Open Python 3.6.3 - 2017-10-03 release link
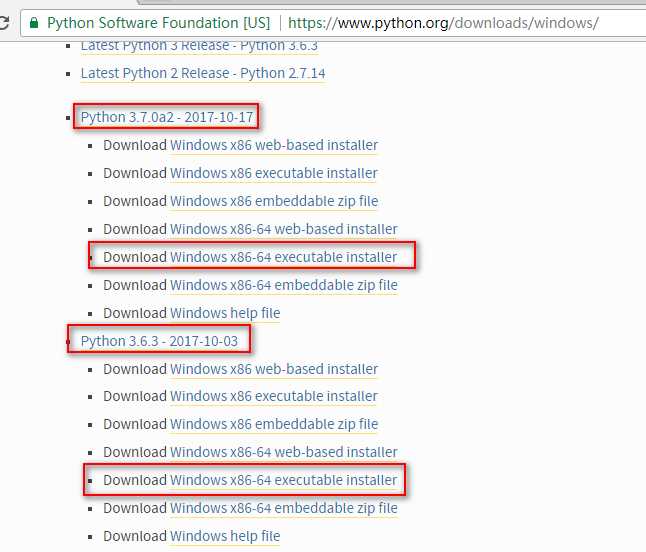The width and height of the screenshot is (646, 552). click(159, 341)
